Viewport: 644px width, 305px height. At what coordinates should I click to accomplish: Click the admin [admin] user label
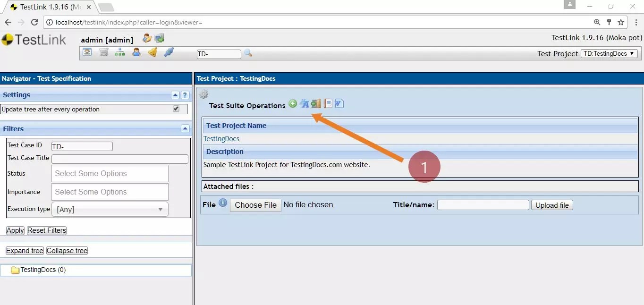point(107,40)
